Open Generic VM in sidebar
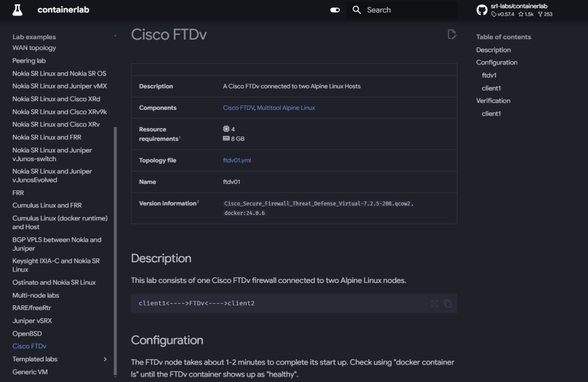This screenshot has width=588, height=382. tap(30, 372)
